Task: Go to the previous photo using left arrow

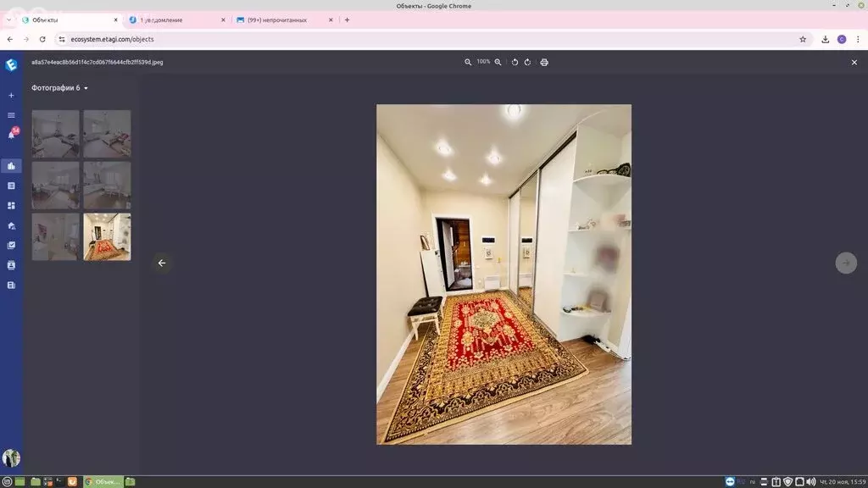Action: pos(162,263)
